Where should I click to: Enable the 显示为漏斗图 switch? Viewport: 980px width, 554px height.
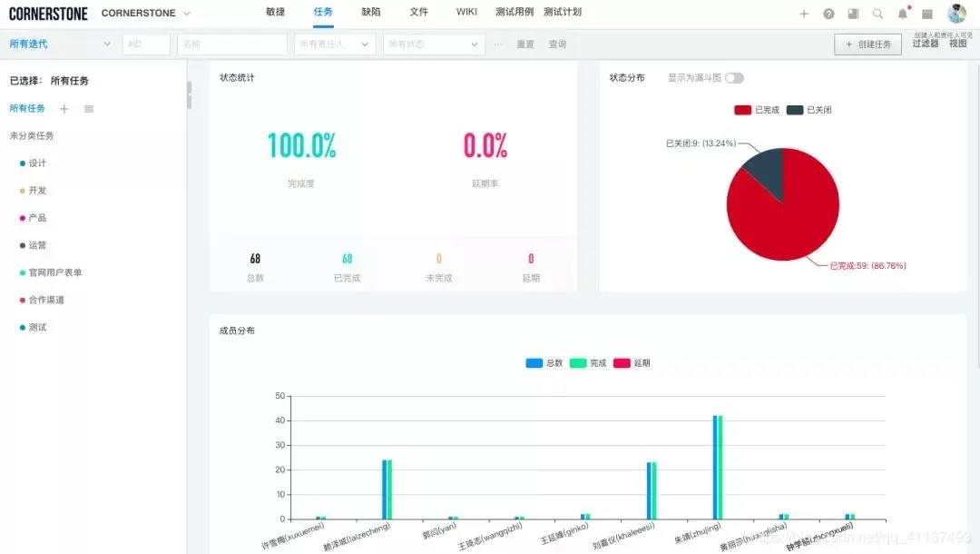pyautogui.click(x=733, y=77)
